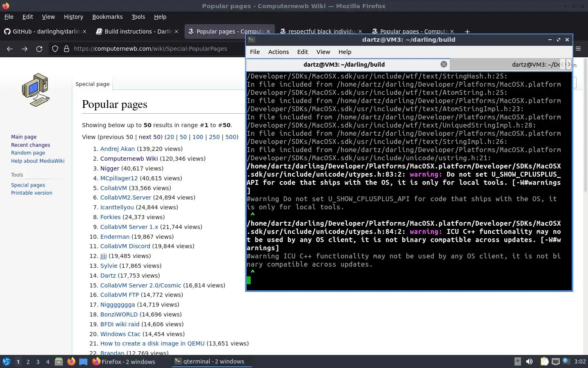Viewport: 588px width, 368px height.
Task: Open the terminal Actions menu
Action: pos(278,52)
